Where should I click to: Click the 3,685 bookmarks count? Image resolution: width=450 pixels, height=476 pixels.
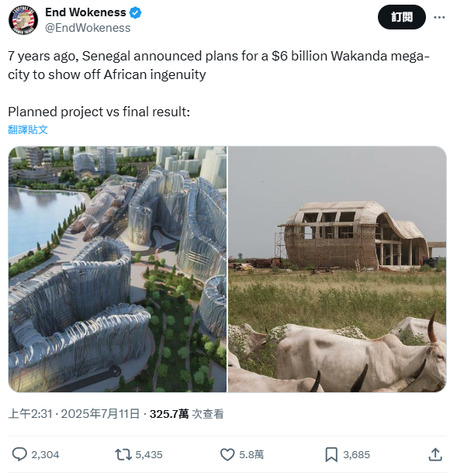(x=356, y=455)
